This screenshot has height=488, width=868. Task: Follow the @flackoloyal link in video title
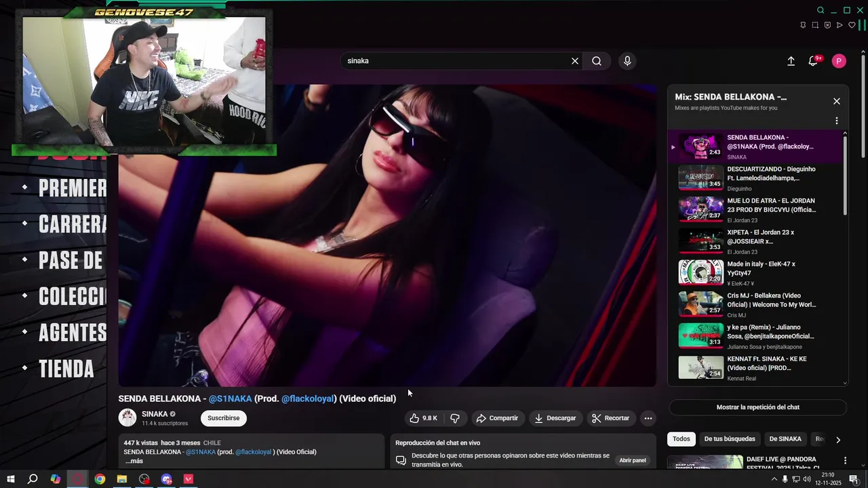309,399
